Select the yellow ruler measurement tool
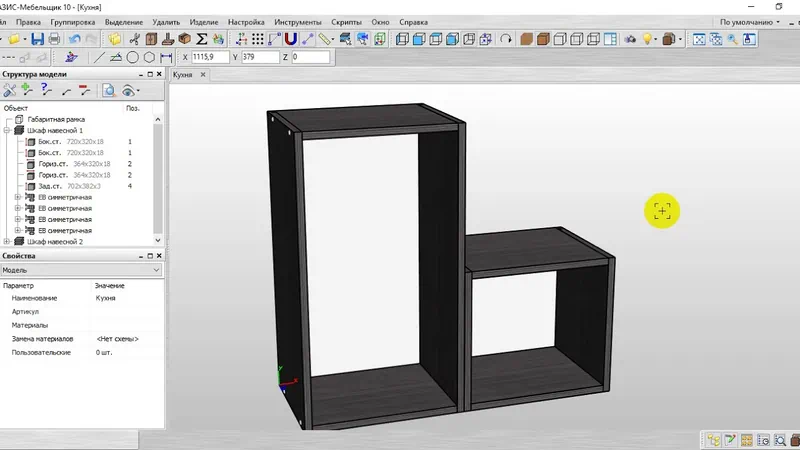The height and width of the screenshot is (450, 800). (324, 39)
